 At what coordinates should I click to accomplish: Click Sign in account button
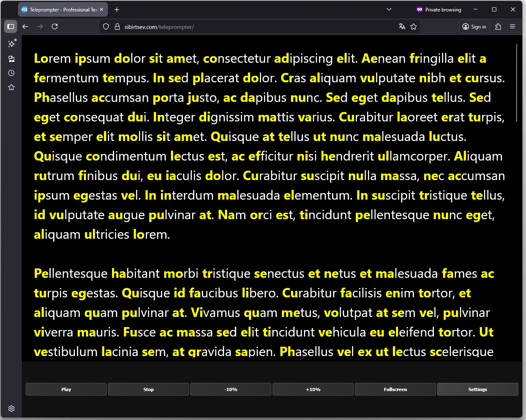point(474,26)
